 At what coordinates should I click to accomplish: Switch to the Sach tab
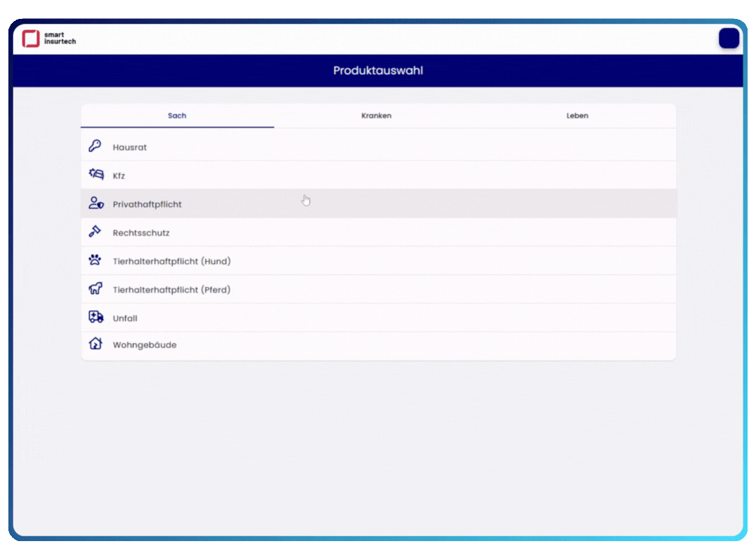[177, 115]
